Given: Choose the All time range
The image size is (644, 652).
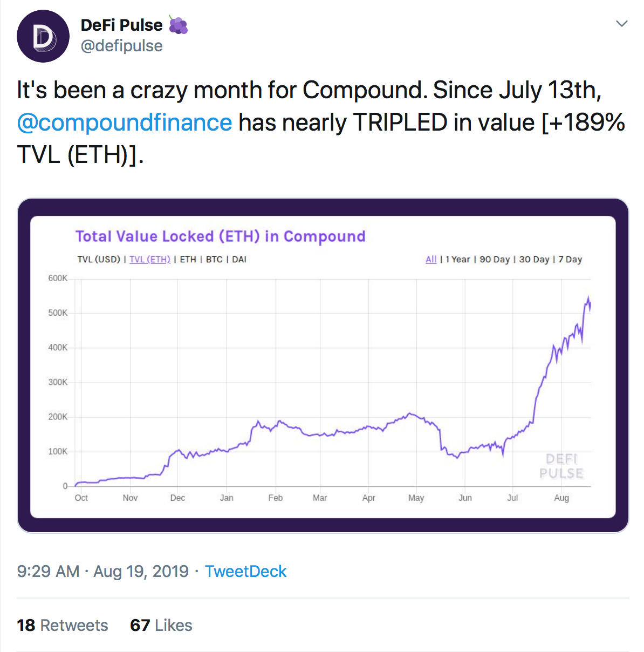Looking at the screenshot, I should pos(431,260).
